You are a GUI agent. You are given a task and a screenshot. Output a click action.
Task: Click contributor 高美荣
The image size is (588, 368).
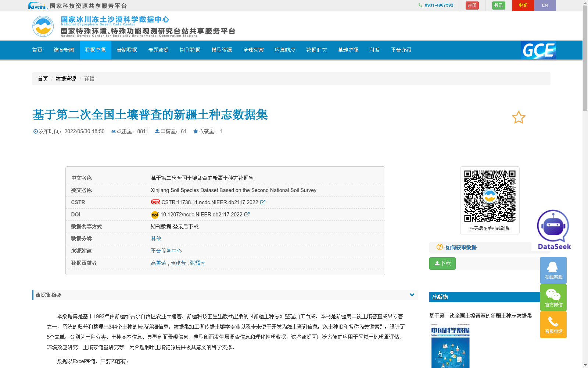(158, 263)
